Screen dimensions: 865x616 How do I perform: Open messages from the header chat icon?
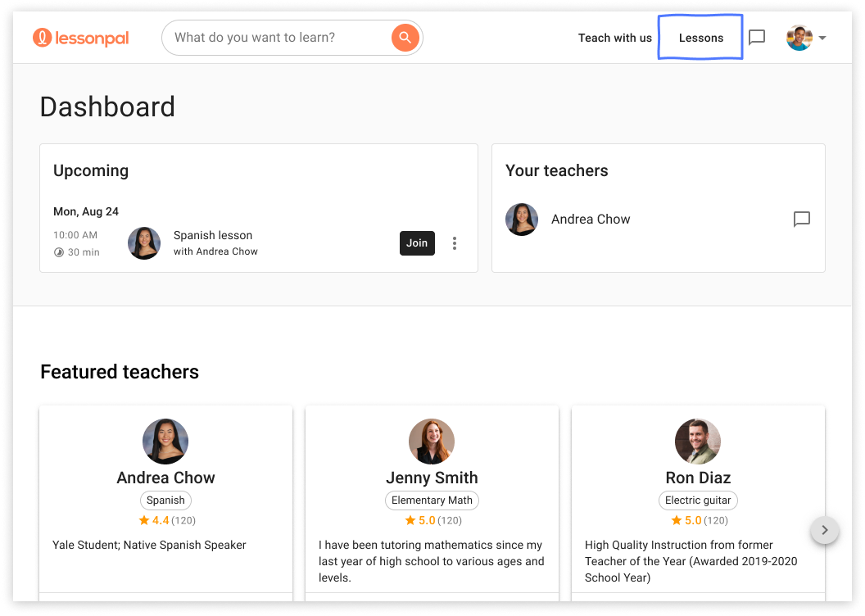(757, 38)
